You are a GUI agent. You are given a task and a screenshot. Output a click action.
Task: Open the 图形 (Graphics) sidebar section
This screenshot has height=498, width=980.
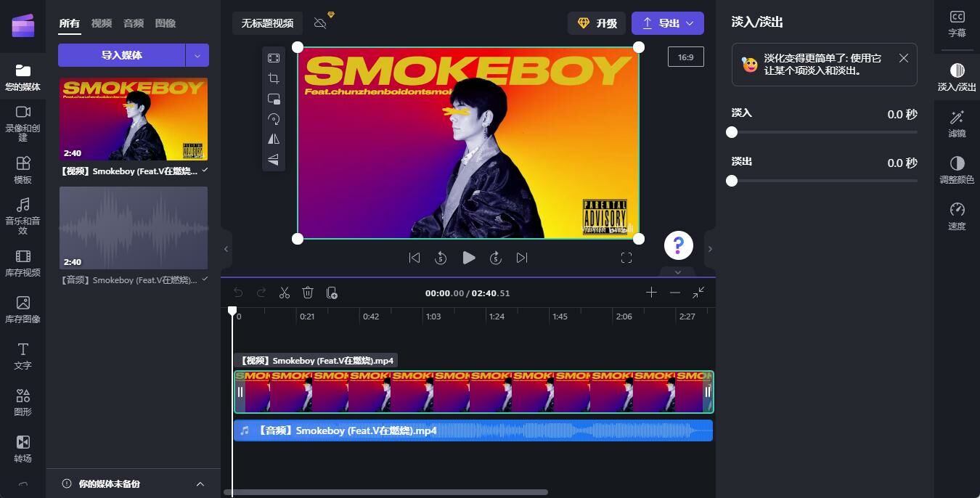23,402
